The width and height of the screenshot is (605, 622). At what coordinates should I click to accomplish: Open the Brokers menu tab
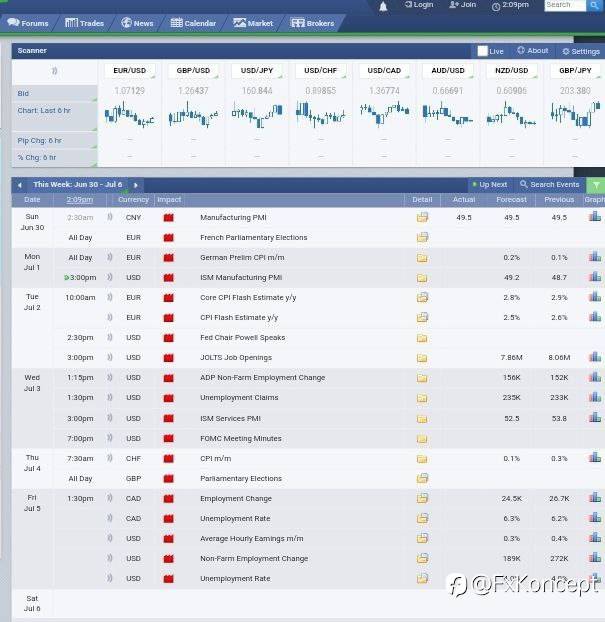coord(312,22)
